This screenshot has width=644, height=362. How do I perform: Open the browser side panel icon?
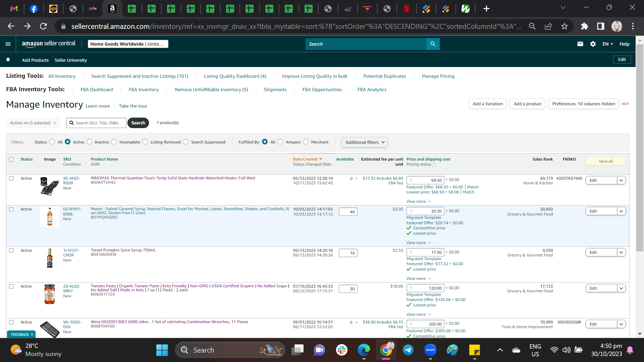600,26
